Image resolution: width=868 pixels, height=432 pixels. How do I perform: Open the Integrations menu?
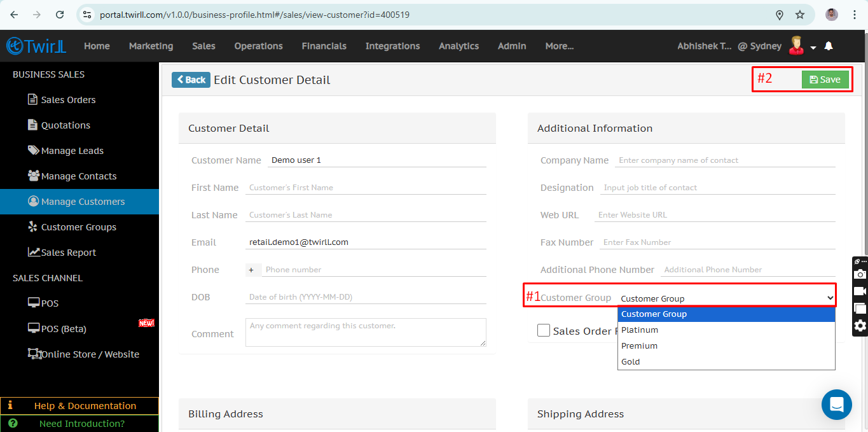point(392,46)
